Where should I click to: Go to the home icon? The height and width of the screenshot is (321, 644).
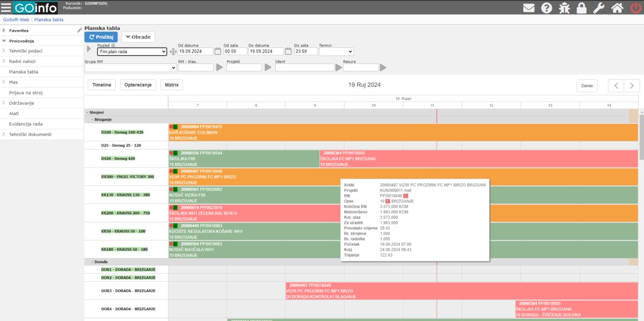tap(617, 8)
